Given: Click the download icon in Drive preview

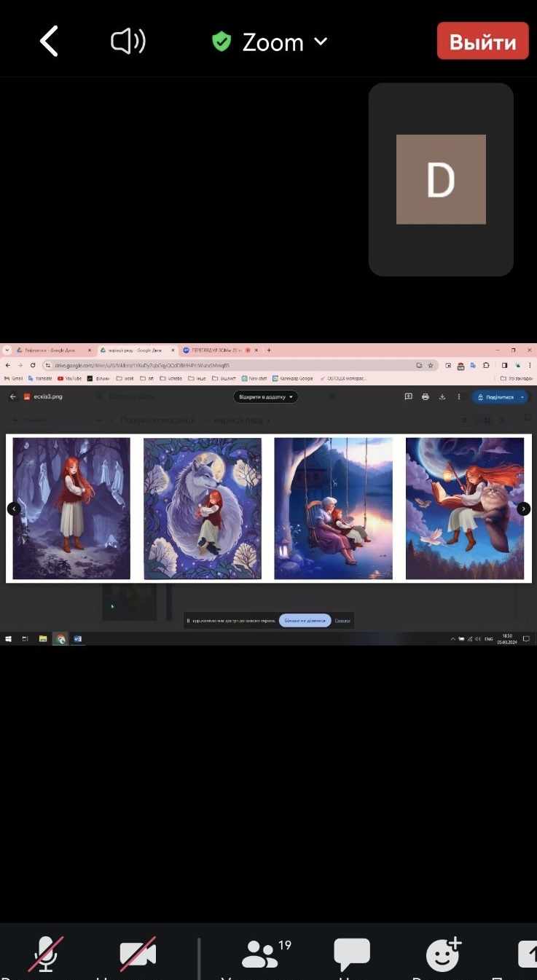Looking at the screenshot, I should coord(442,397).
